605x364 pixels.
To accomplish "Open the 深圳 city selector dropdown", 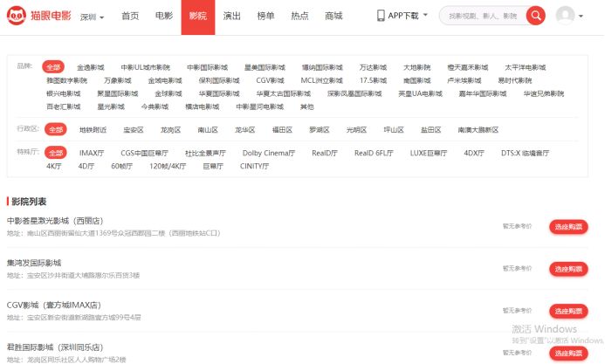I will point(91,17).
